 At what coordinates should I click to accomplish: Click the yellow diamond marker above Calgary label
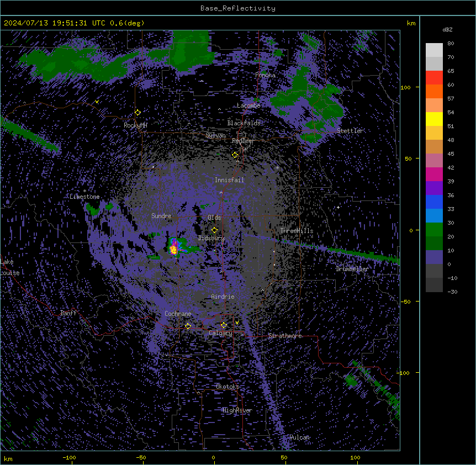click(224, 325)
